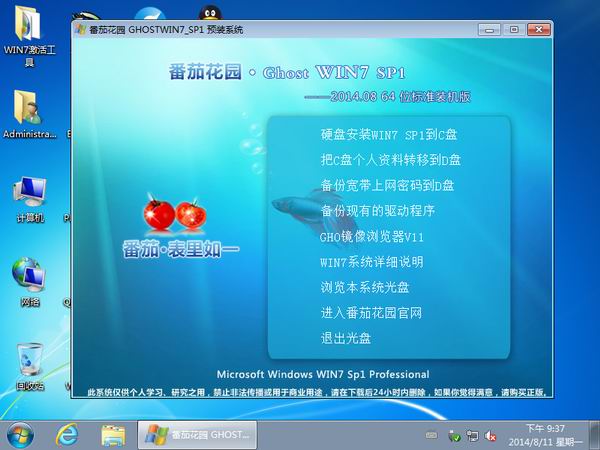The image size is (600, 450).
Task: Launch Internet Explorer from the taskbar
Action: point(67,435)
